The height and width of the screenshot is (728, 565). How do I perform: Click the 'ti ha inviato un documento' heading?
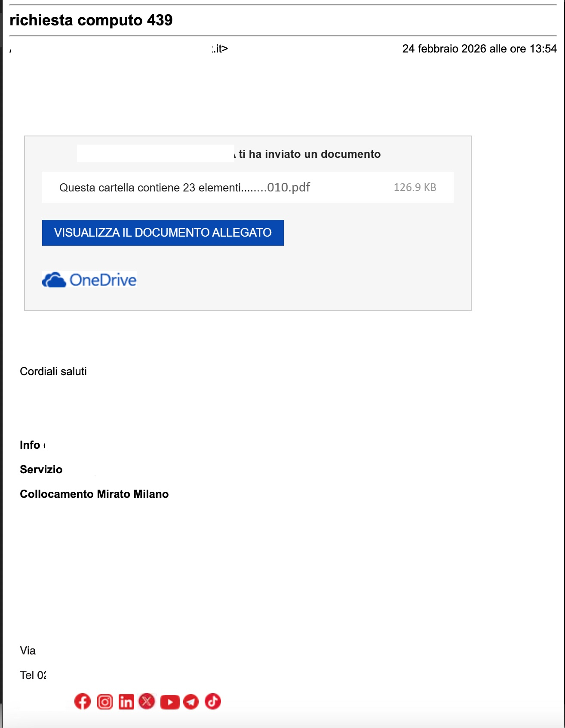(309, 154)
